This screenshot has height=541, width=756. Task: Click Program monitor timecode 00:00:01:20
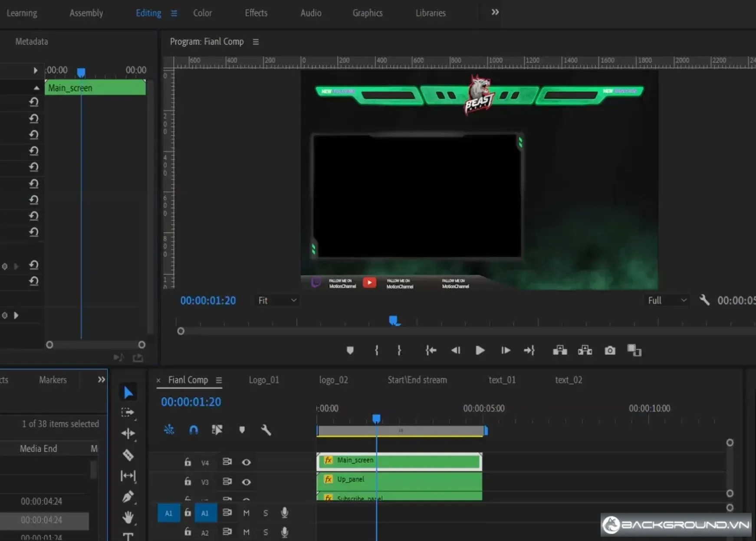coord(208,301)
